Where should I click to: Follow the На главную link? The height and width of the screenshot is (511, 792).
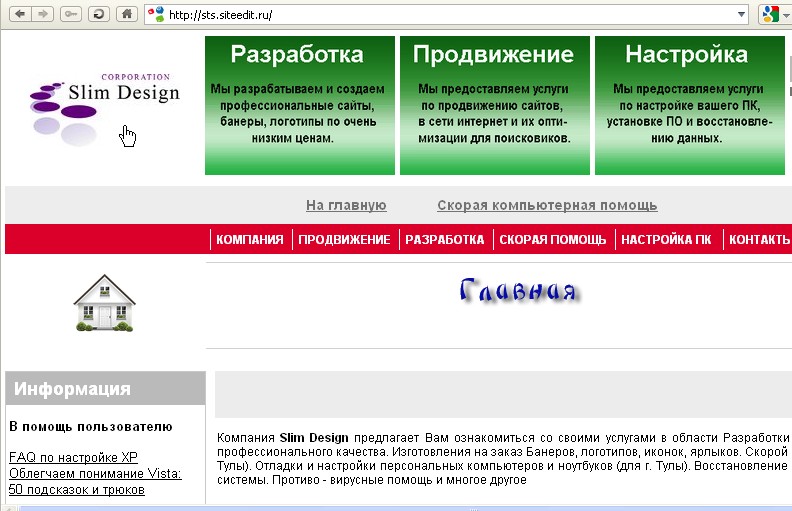pos(346,205)
